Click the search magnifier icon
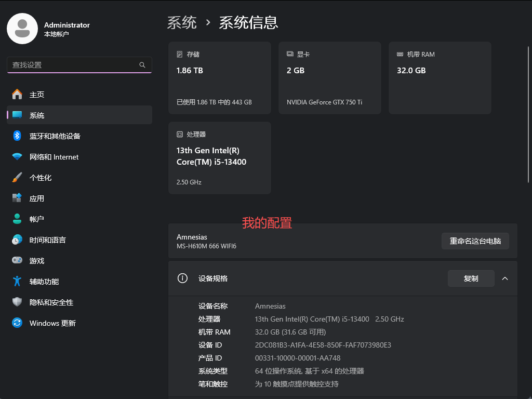Screen dimensions: 532x399 142,65
